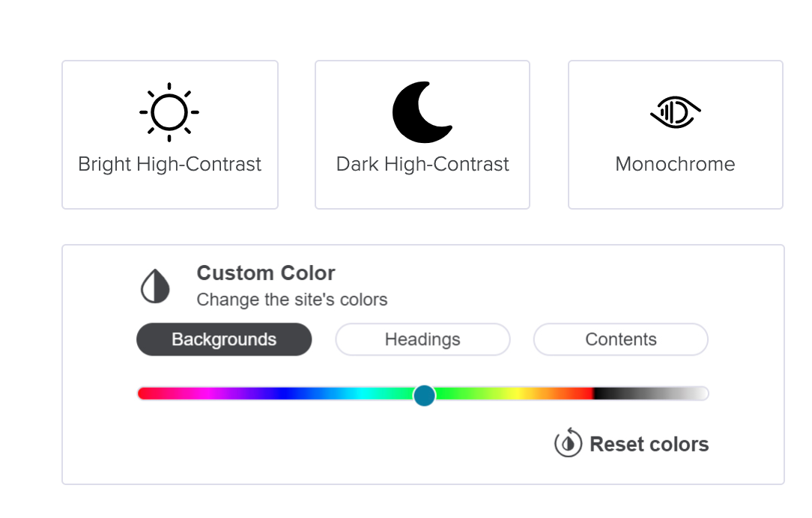Viewport: 812px width, 518px height.
Task: Select yellow on the color spectrum bar
Action: point(515,394)
